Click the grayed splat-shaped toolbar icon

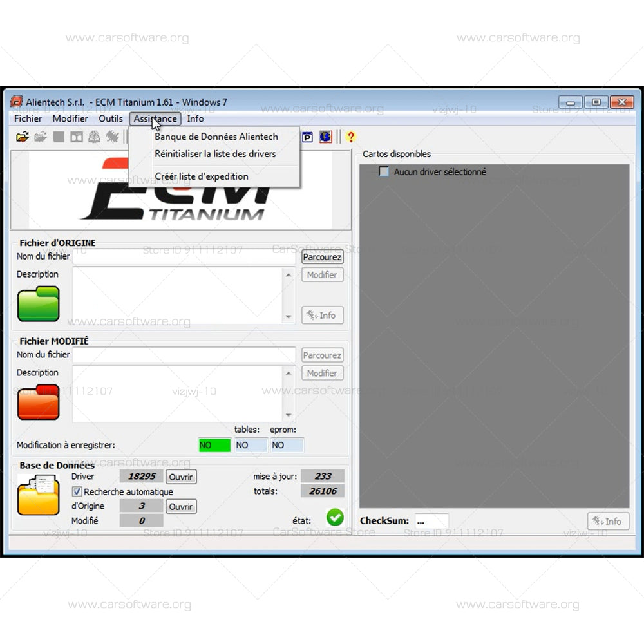coord(112,137)
